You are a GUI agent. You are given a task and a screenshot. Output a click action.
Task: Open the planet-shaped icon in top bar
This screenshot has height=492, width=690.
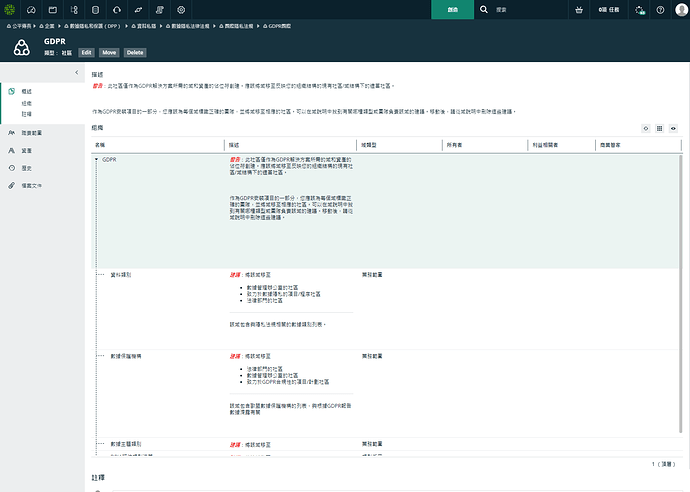pyautogui.click(x=138, y=10)
